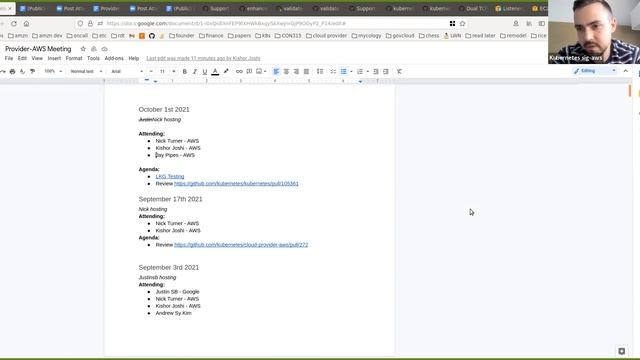Expand the Insert image dropdown arrow
The image size is (640, 360).
pos(265,71)
